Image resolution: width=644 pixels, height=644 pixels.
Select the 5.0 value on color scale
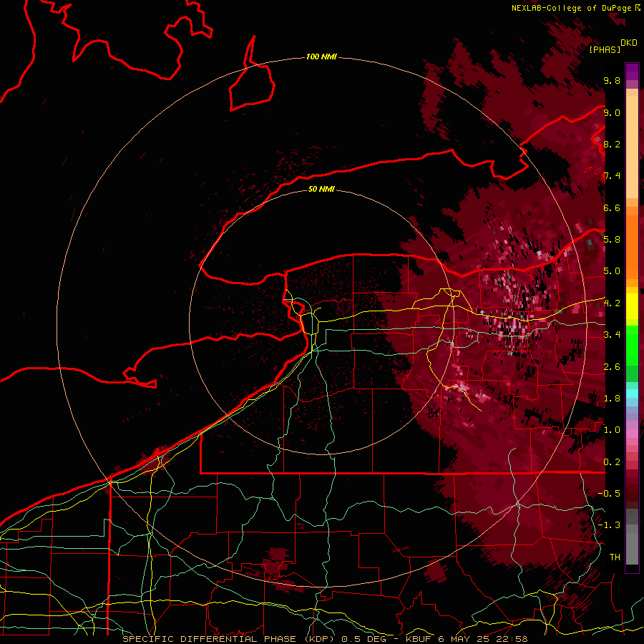[x=612, y=271]
